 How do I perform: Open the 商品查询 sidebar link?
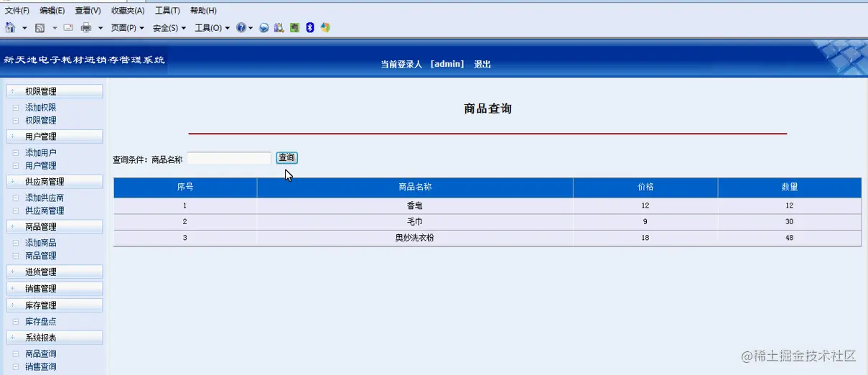coord(41,354)
